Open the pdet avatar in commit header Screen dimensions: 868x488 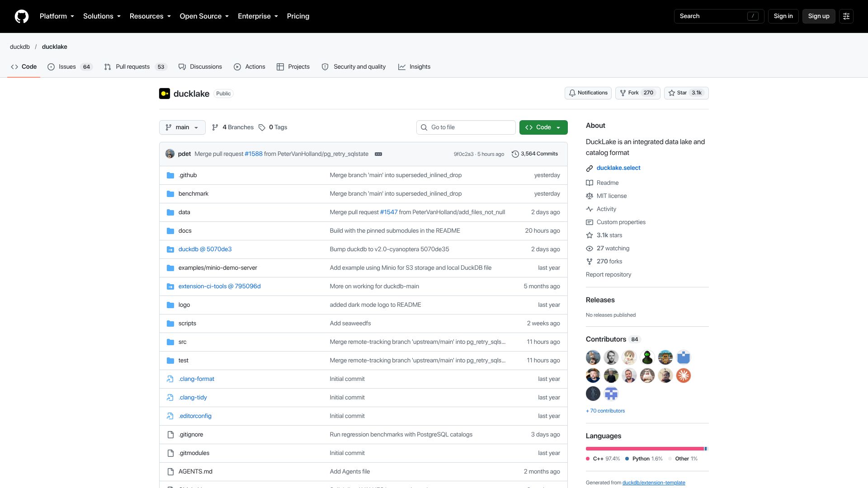170,154
